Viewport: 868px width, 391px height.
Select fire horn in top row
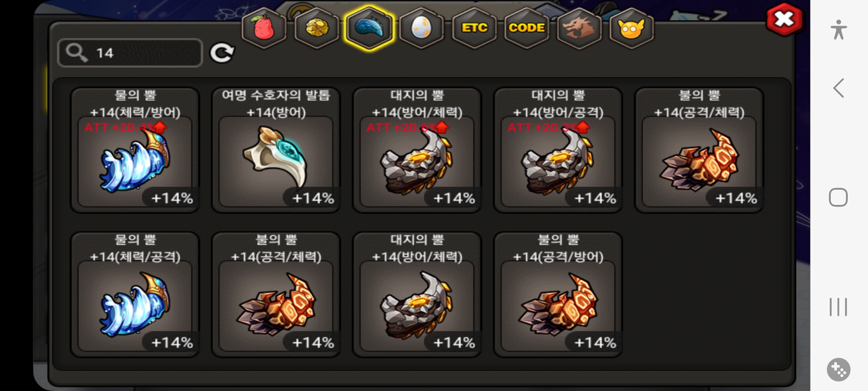click(699, 150)
